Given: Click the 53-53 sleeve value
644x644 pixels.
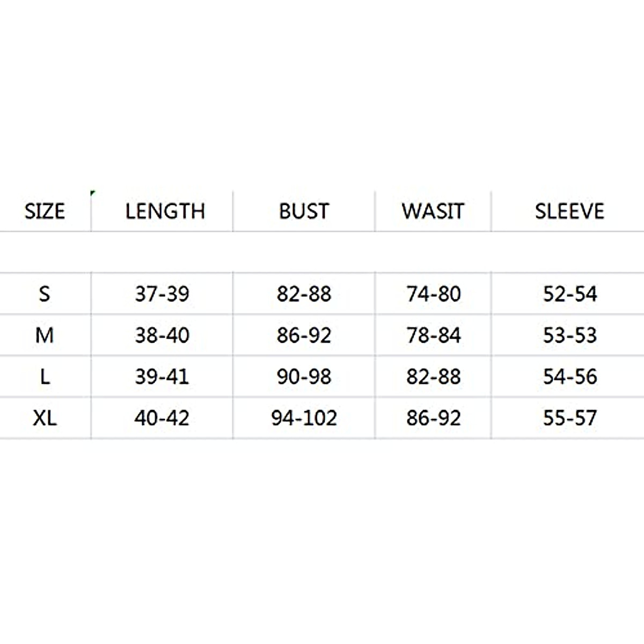Looking at the screenshot, I should [569, 335].
